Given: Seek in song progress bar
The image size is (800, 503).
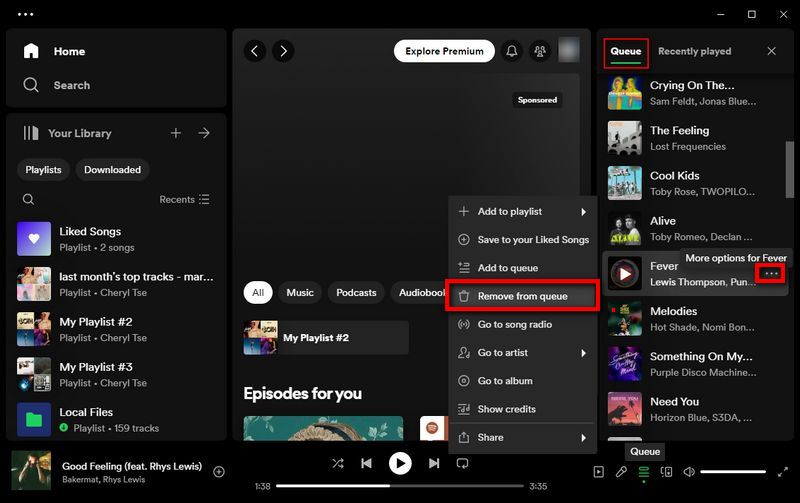Looking at the screenshot, I should coord(400,486).
